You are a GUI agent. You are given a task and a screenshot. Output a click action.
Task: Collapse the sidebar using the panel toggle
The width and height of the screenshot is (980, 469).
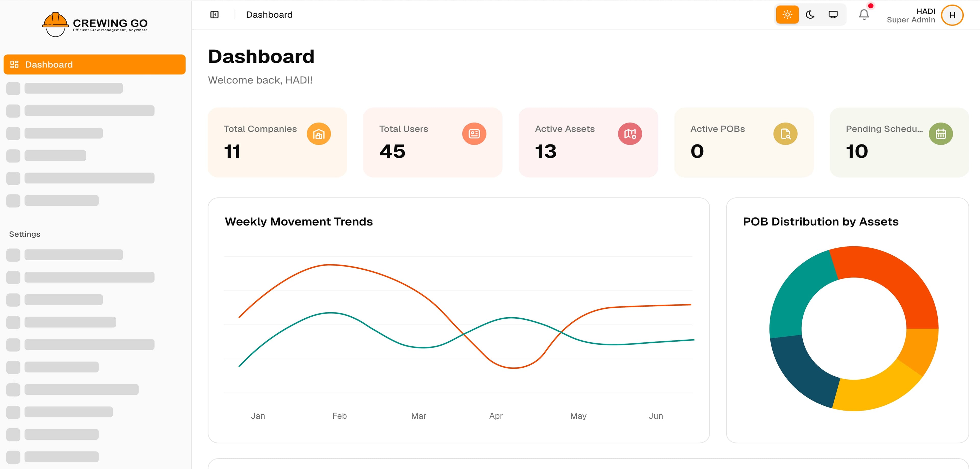click(x=214, y=15)
